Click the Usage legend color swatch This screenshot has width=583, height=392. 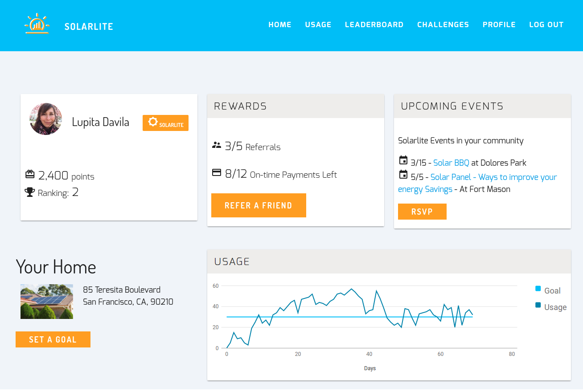point(538,305)
